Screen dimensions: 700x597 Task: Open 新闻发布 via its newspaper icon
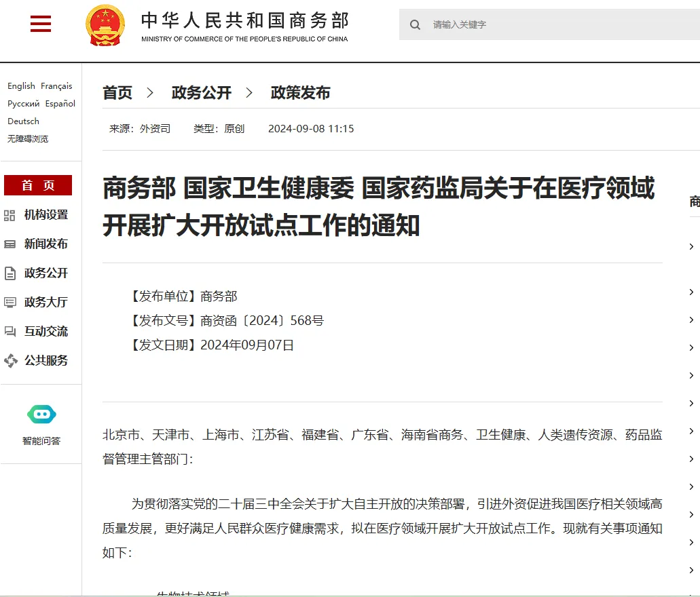12,244
